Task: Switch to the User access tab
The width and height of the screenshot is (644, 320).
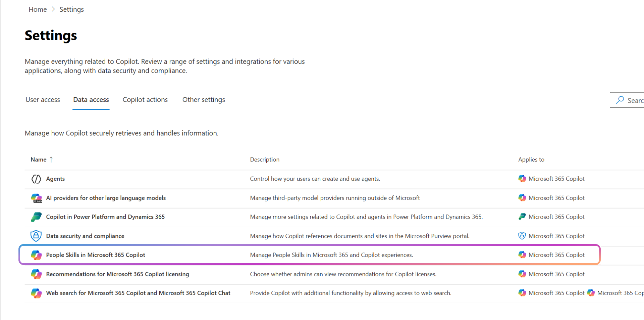Action: coord(43,99)
